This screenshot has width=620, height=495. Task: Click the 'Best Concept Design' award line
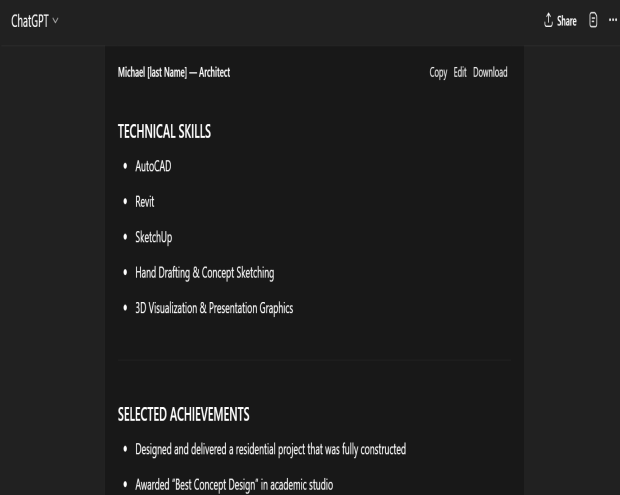pyautogui.click(x=233, y=485)
